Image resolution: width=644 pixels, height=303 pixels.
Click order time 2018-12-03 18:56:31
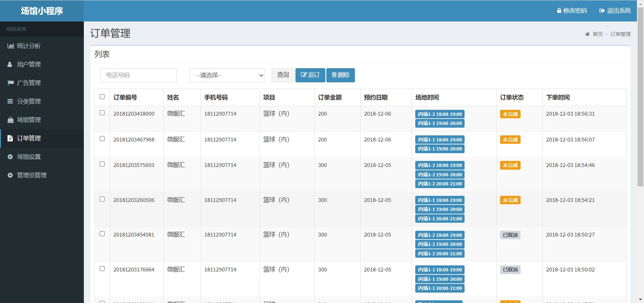(570, 114)
